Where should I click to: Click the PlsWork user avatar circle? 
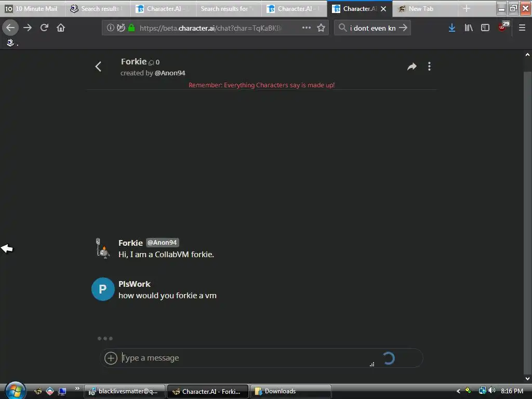(103, 289)
